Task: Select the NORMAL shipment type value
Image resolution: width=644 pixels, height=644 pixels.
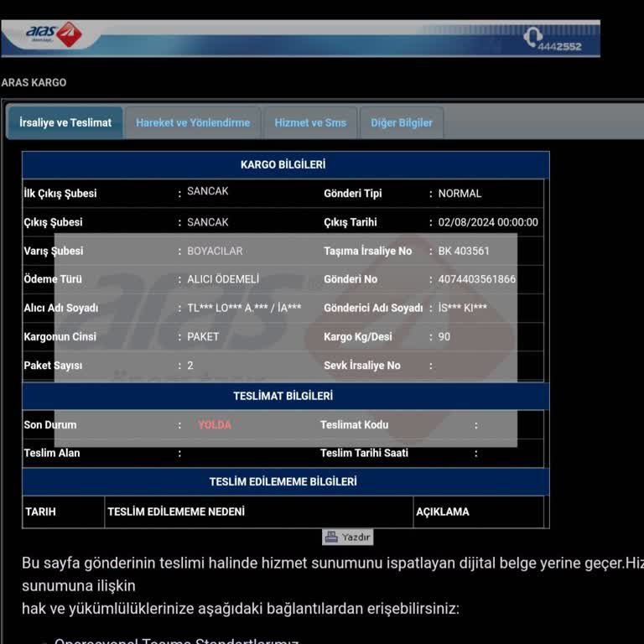Action: (460, 194)
